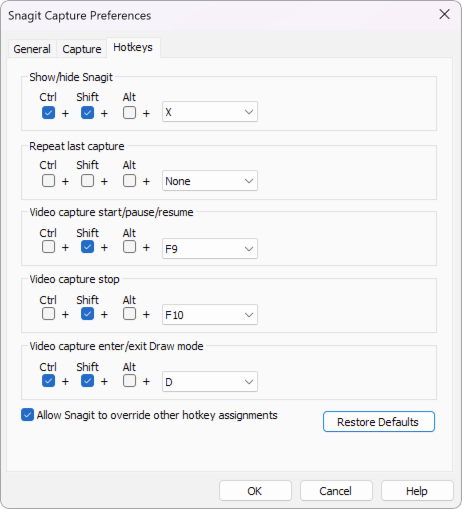Cancel the preferences dialog
462x509 pixels.
point(336,491)
